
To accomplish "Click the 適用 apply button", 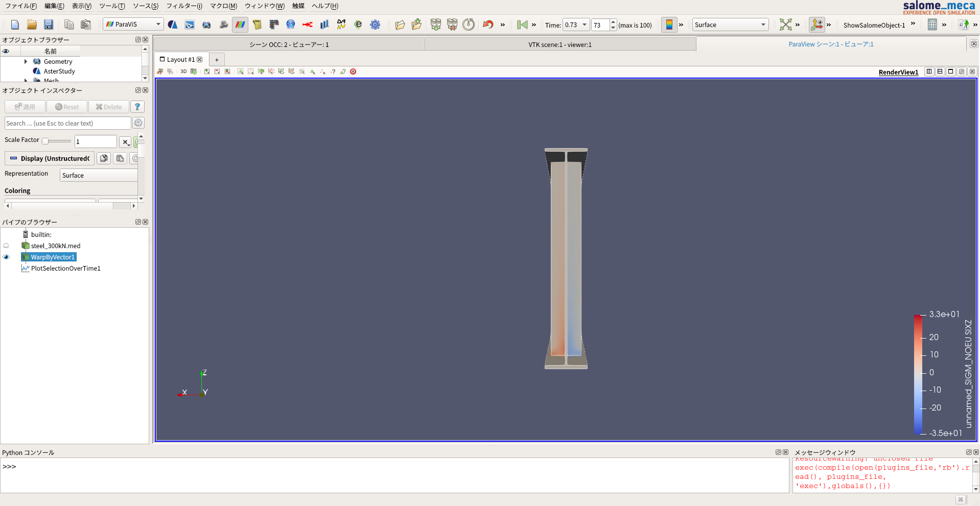I will (x=25, y=107).
